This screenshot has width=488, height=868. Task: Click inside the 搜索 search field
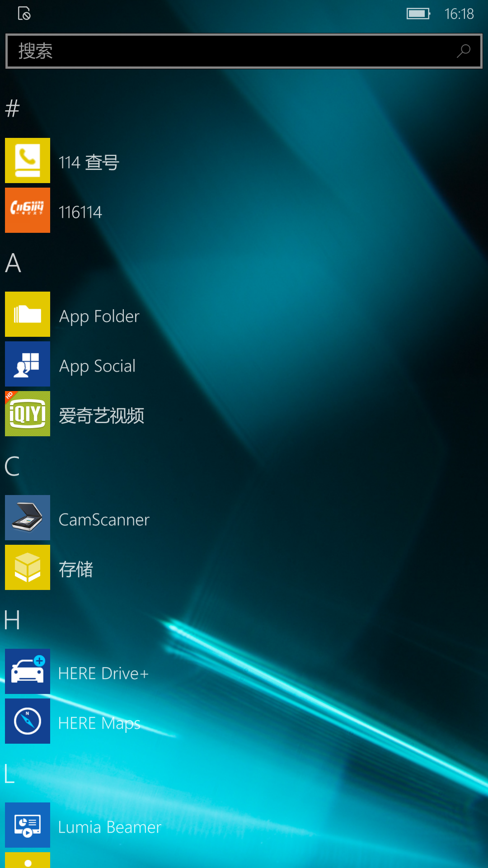pyautogui.click(x=226, y=51)
